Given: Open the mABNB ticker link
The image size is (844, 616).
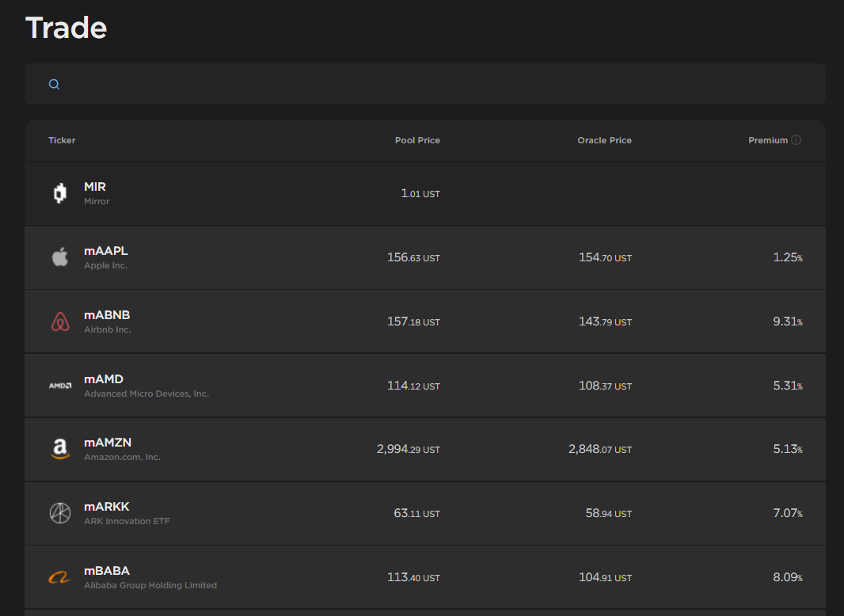Looking at the screenshot, I should pos(107,315).
